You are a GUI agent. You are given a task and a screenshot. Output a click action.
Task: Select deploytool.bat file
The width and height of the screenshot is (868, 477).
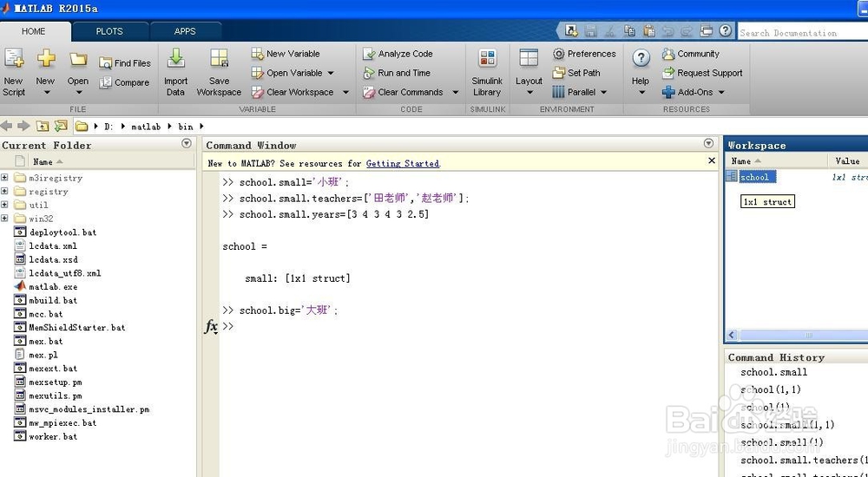(62, 232)
